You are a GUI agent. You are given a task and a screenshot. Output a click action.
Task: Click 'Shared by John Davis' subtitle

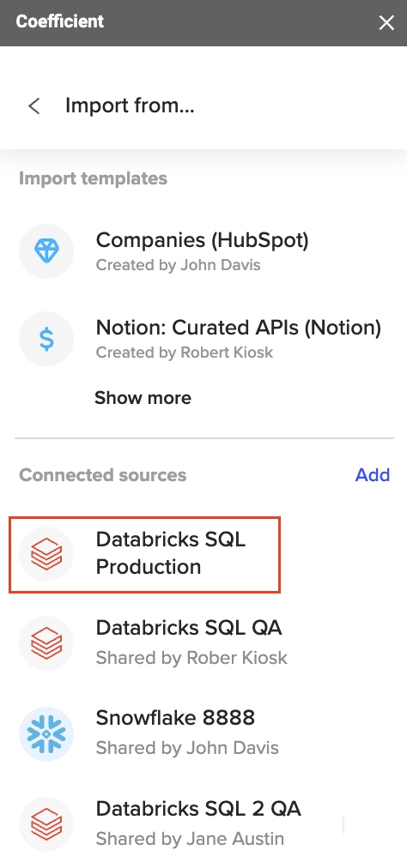point(187,749)
